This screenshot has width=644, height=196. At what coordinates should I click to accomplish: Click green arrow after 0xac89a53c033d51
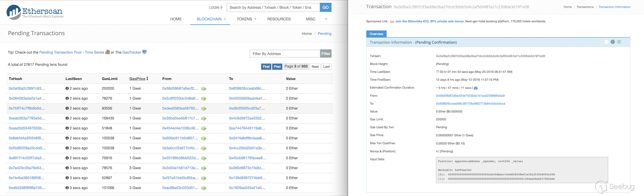204,188
